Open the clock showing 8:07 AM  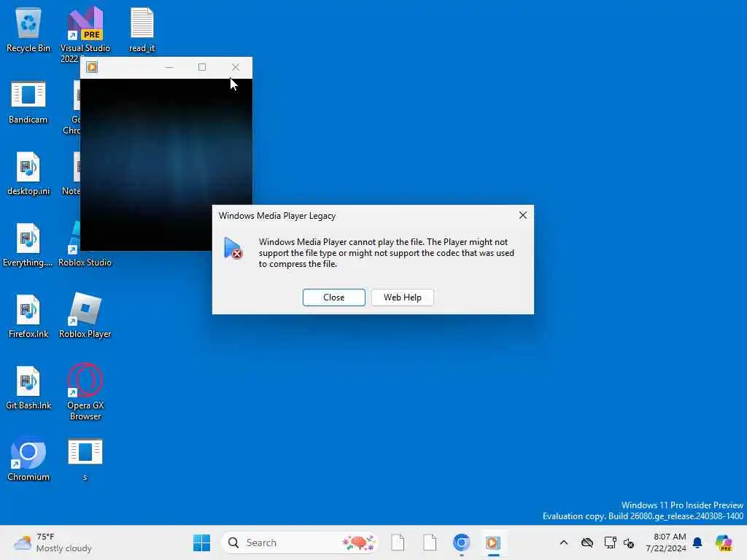point(665,542)
